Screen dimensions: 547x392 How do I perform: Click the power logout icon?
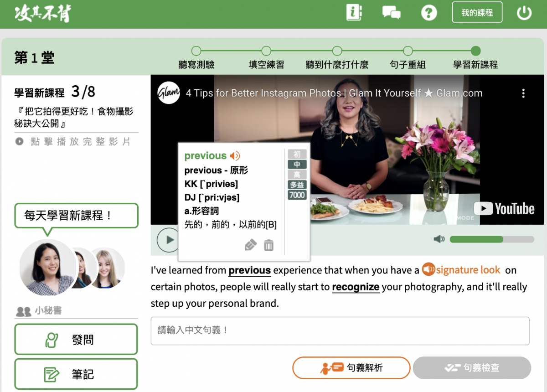(524, 13)
